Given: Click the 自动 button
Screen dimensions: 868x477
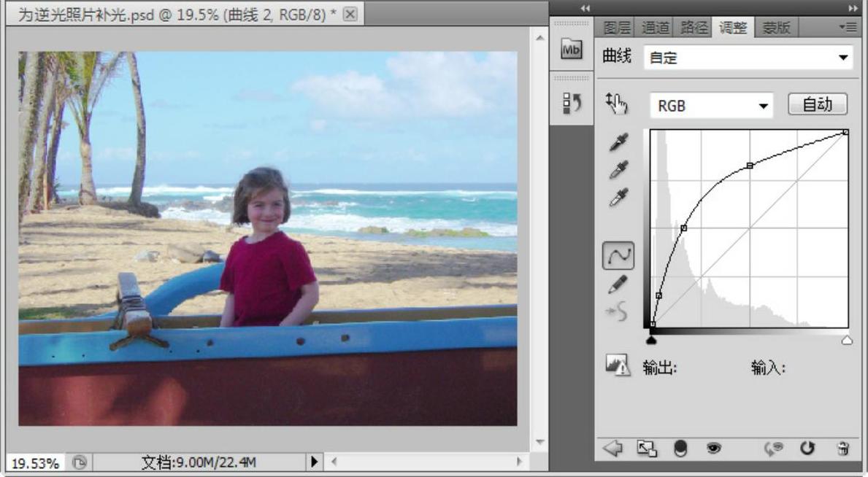Looking at the screenshot, I should coord(818,105).
